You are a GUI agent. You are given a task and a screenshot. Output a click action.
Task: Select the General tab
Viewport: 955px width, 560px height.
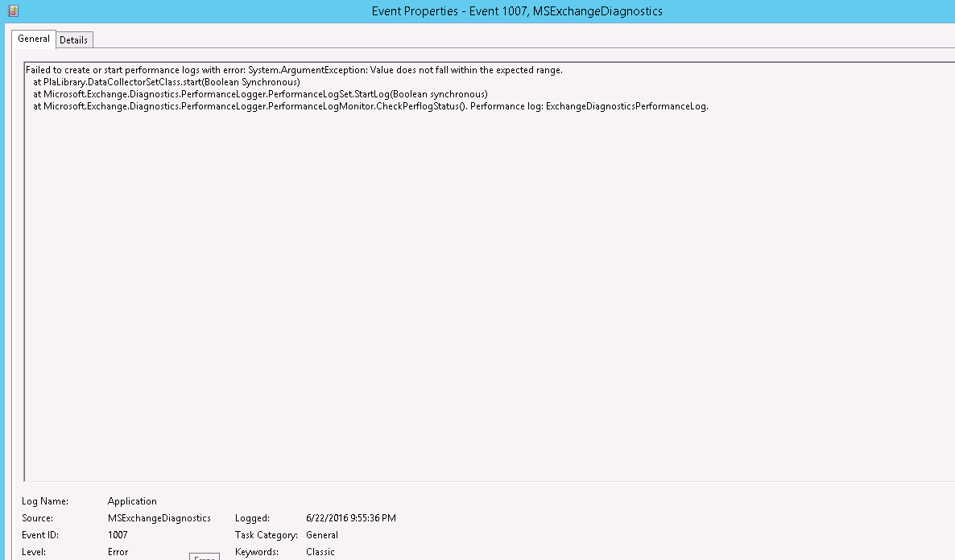tap(33, 39)
